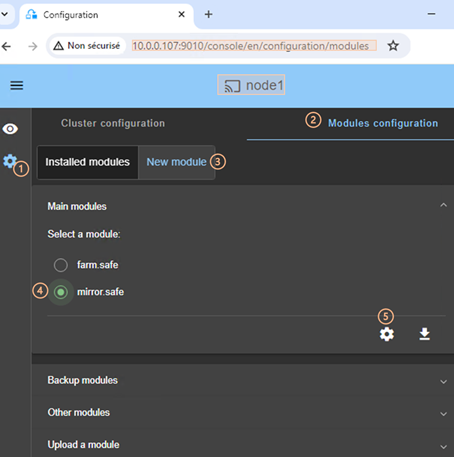Click the farm.safe module label
The height and width of the screenshot is (457, 454).
(x=98, y=265)
